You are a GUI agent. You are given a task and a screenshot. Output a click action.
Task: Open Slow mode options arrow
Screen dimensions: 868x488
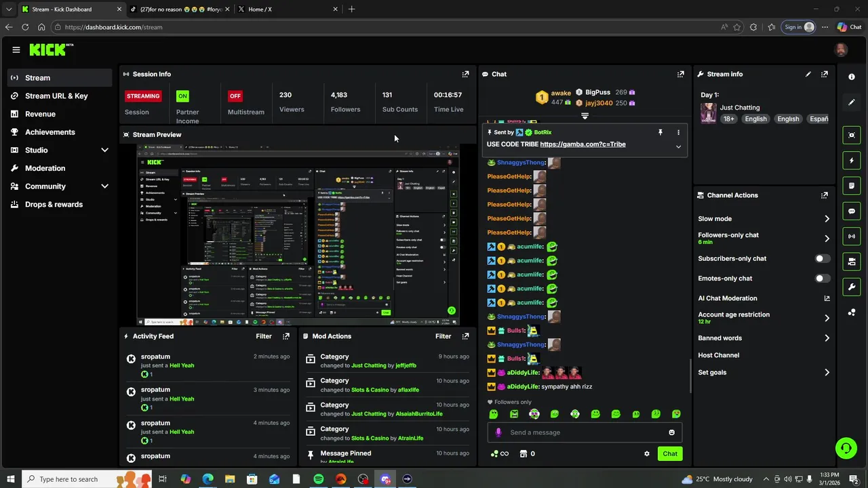pyautogui.click(x=827, y=219)
